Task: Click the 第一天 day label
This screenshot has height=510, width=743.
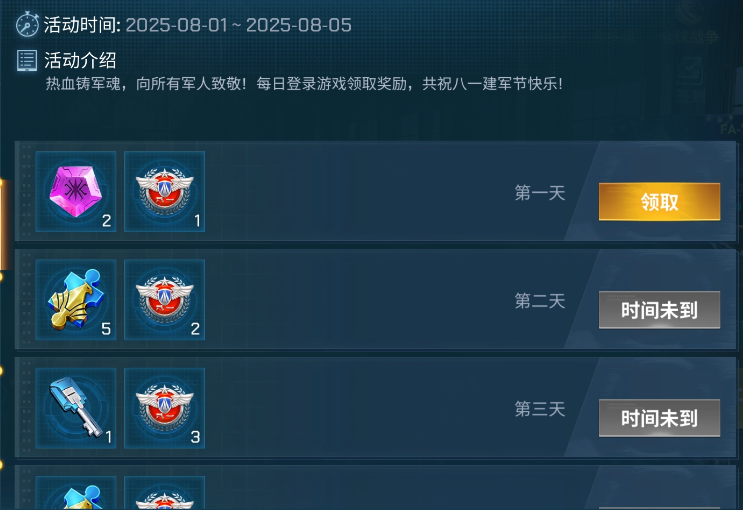Action: [x=540, y=193]
